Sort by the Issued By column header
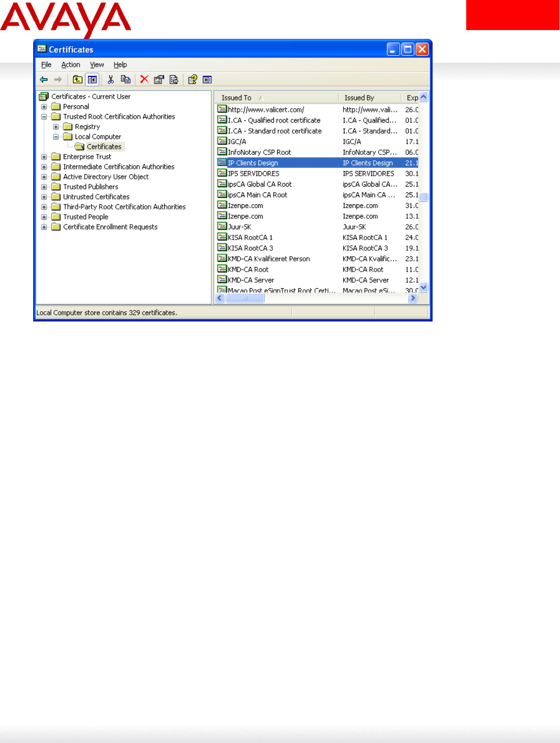 coord(369,97)
